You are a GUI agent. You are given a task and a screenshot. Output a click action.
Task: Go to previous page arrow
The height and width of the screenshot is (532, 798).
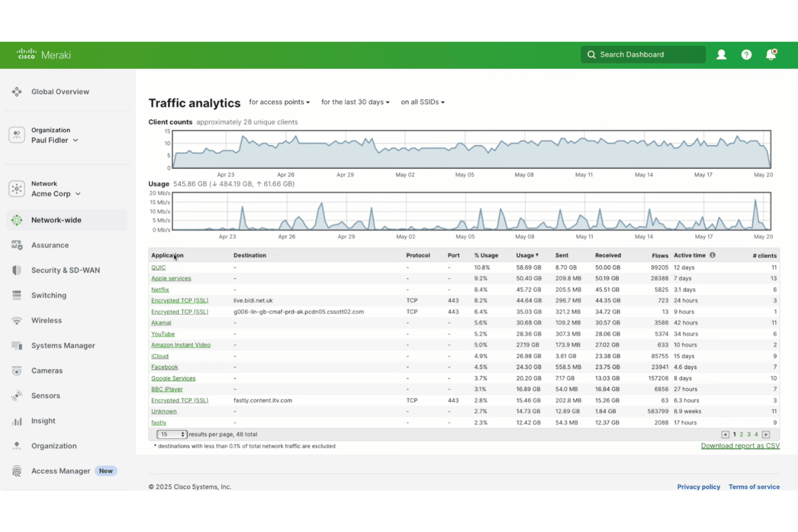pos(725,434)
